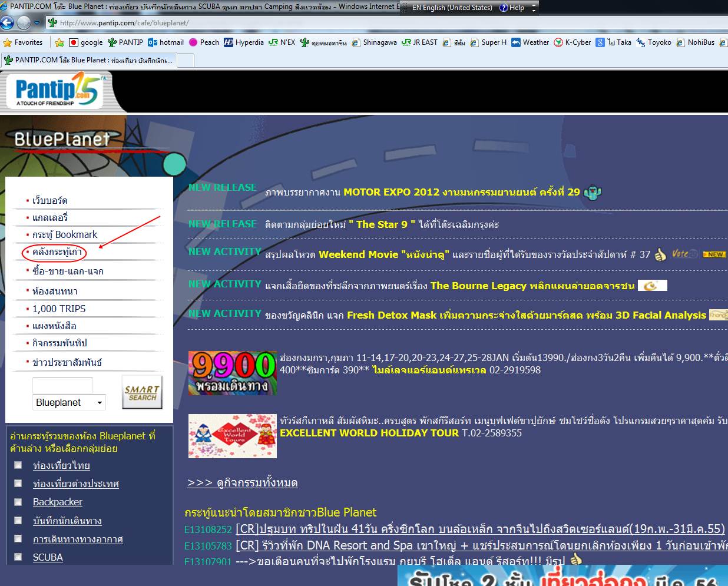
Task: Open the ซื้อ-ขาย-แลก-แจก menu link
Action: click(x=68, y=271)
